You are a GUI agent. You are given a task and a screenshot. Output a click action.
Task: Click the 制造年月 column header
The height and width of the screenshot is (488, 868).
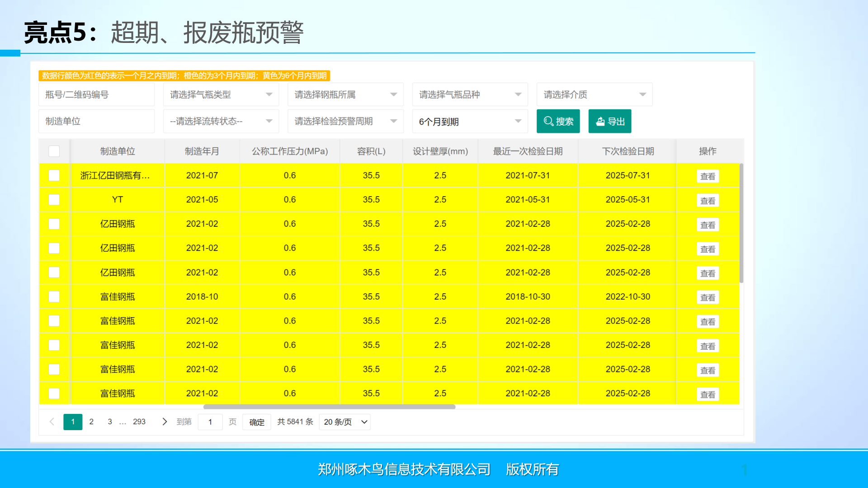pyautogui.click(x=202, y=151)
